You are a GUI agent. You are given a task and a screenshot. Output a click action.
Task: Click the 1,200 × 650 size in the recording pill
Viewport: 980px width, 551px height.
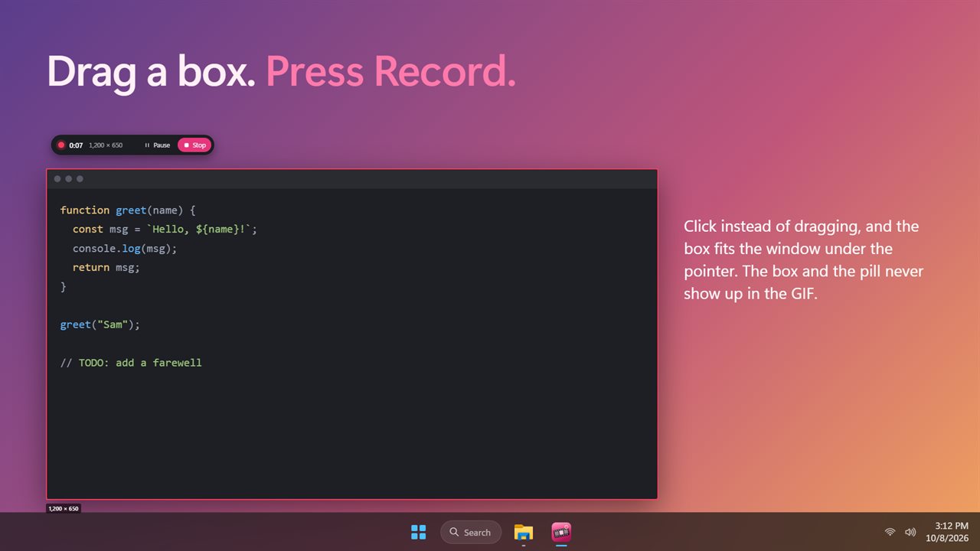[x=106, y=145]
